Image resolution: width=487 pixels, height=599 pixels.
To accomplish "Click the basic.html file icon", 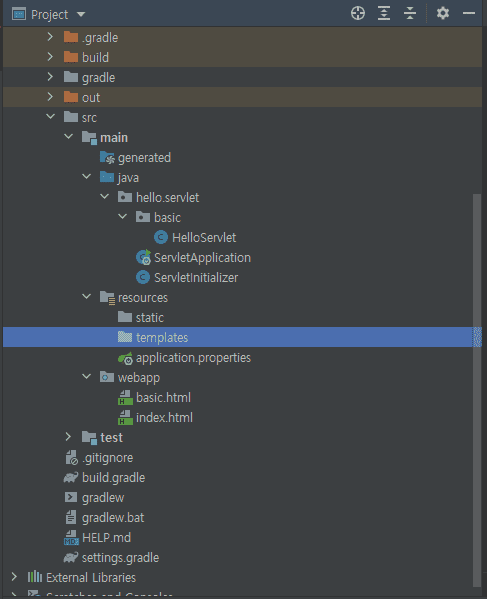I will pos(125,397).
